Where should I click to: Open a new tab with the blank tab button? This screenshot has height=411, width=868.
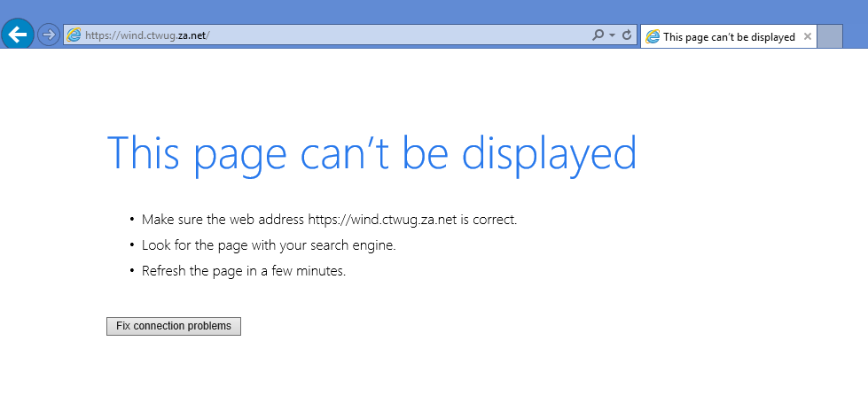point(829,37)
